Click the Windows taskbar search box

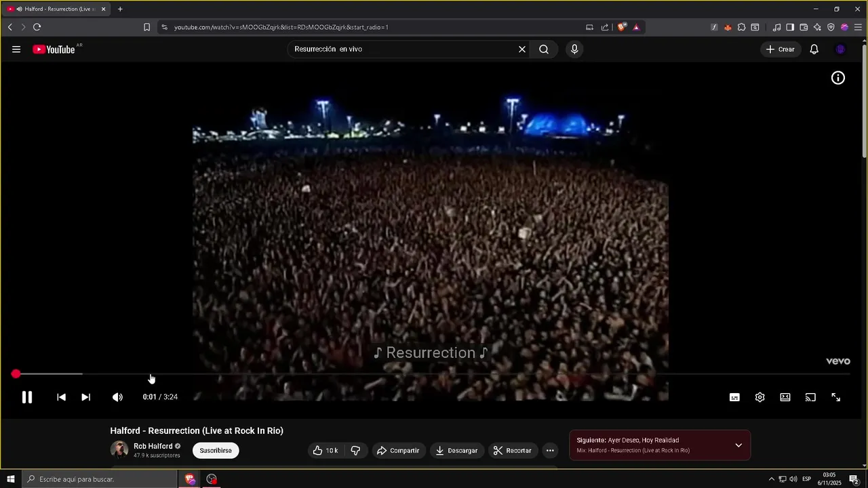[99, 479]
